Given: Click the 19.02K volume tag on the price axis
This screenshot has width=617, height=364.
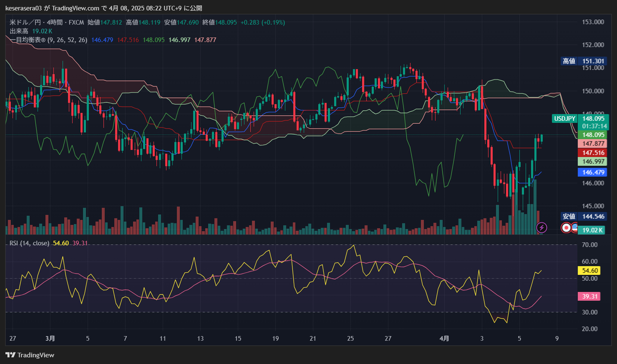Looking at the screenshot, I should point(592,230).
